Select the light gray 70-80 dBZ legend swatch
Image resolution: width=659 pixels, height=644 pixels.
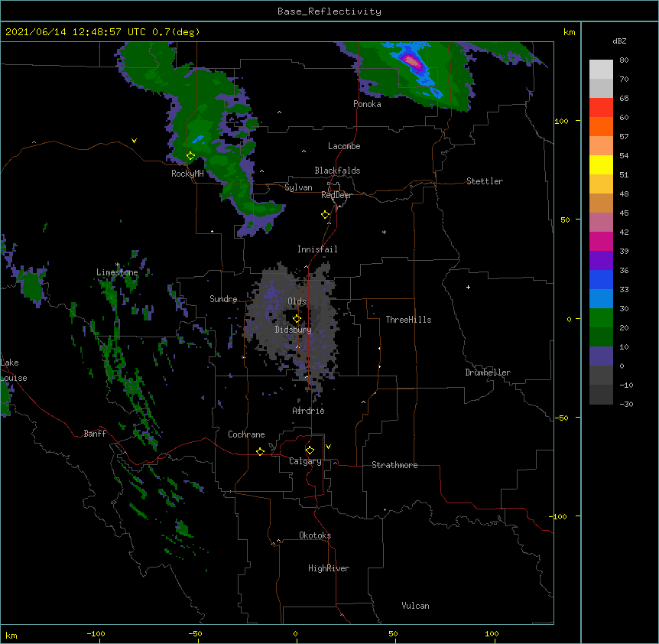pyautogui.click(x=601, y=70)
